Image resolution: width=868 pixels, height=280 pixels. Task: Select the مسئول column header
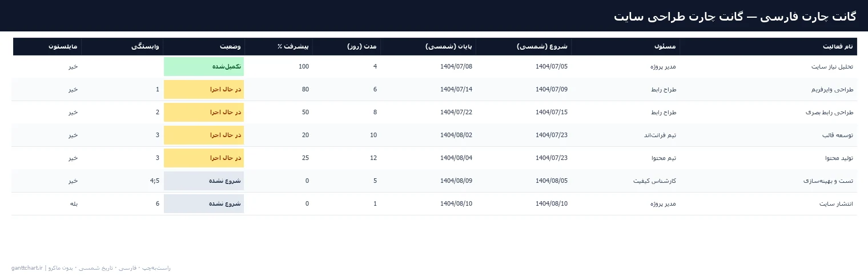coord(625,46)
